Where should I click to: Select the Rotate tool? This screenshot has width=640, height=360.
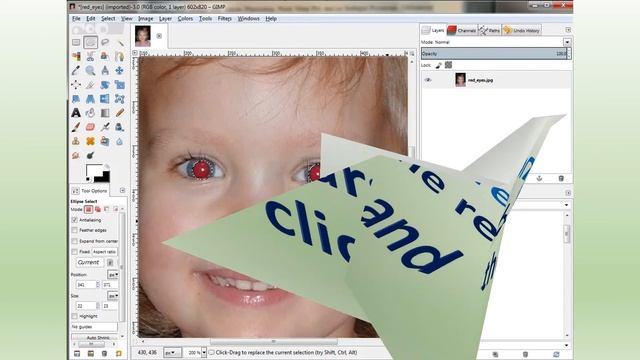tap(105, 84)
